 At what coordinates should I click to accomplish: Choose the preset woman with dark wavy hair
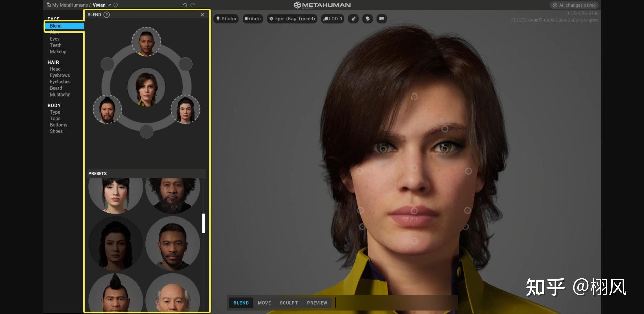point(115,244)
